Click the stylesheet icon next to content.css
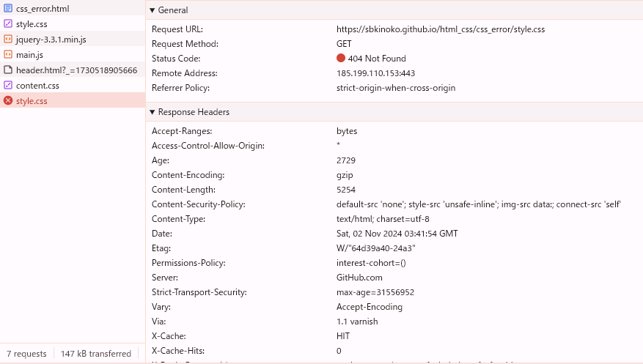Viewport: 643px width, 364px height. click(x=8, y=85)
